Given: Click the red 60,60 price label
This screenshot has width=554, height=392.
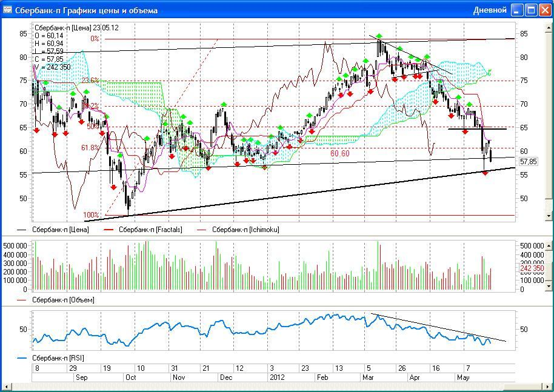Looking at the screenshot, I should tap(340, 154).
